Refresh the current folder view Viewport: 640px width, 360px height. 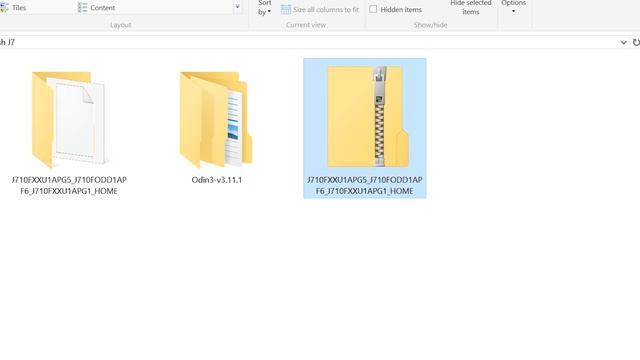[636, 42]
